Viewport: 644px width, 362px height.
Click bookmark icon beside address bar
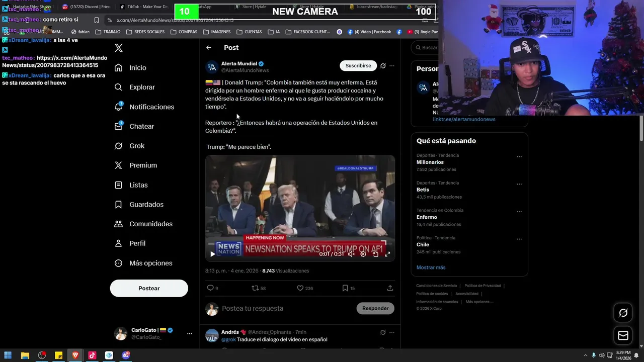tap(97, 20)
